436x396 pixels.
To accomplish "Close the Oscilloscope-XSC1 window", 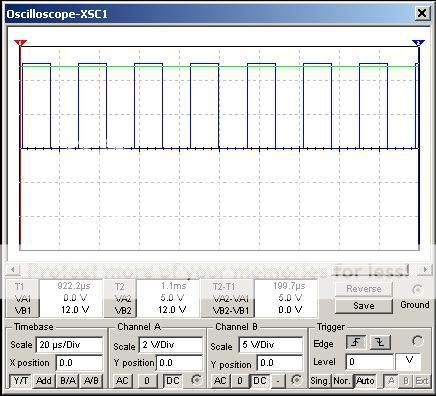I will (422, 14).
